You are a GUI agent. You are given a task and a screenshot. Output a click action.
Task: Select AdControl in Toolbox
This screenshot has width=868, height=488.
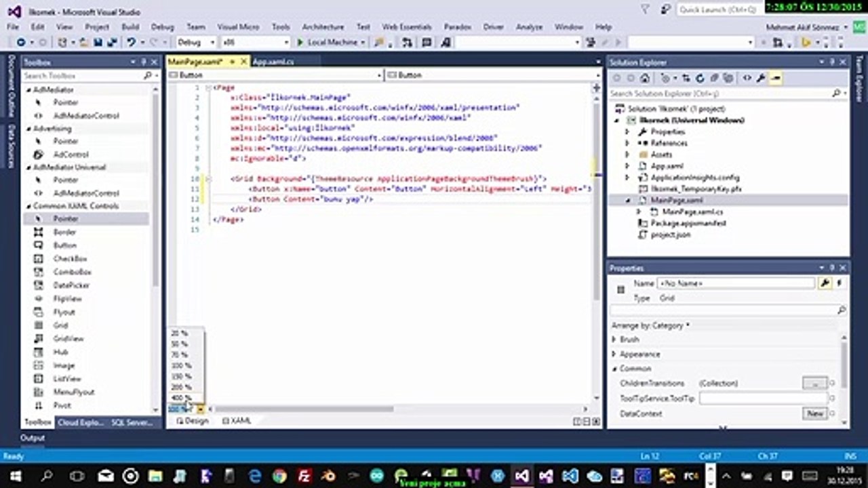[x=71, y=155]
